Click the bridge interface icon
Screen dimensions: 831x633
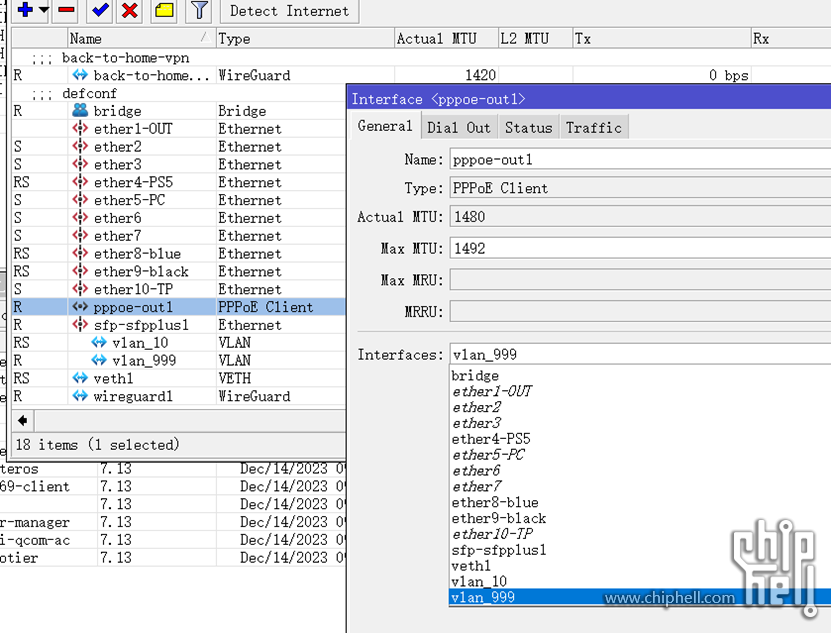click(x=80, y=111)
